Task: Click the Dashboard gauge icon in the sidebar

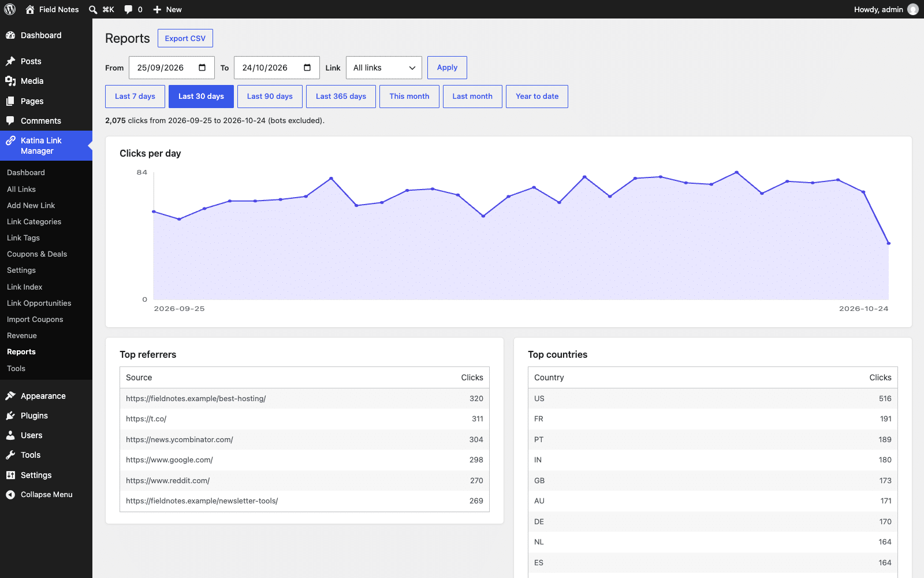Action: coord(10,35)
